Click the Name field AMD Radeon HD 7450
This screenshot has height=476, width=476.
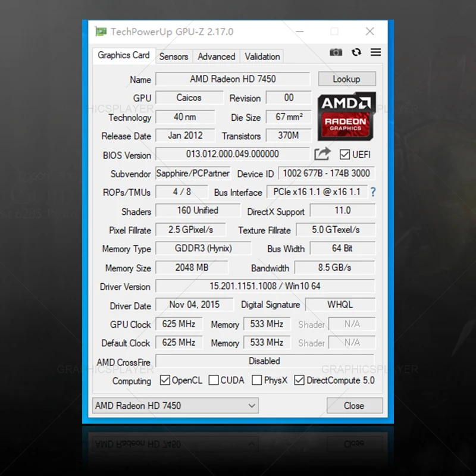point(233,79)
